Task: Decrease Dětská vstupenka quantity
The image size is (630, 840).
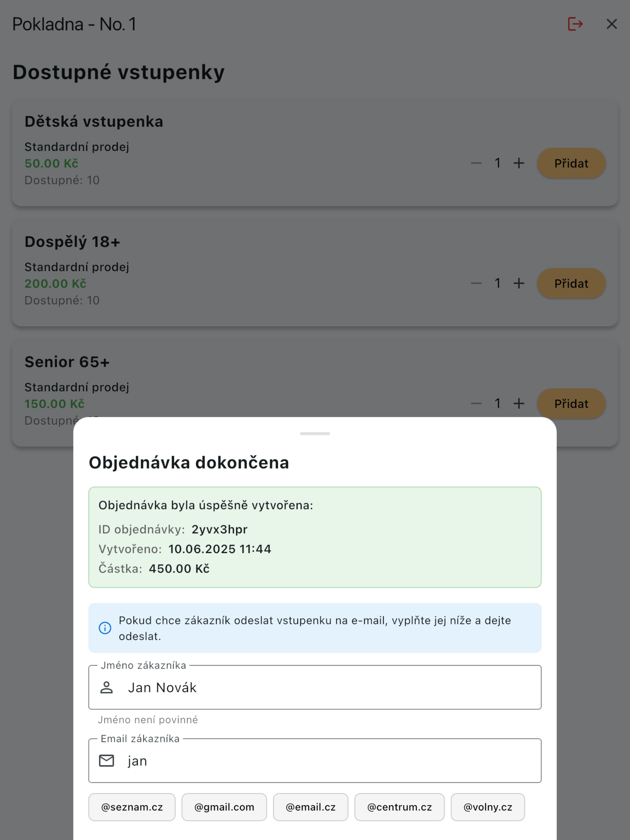Action: point(476,163)
